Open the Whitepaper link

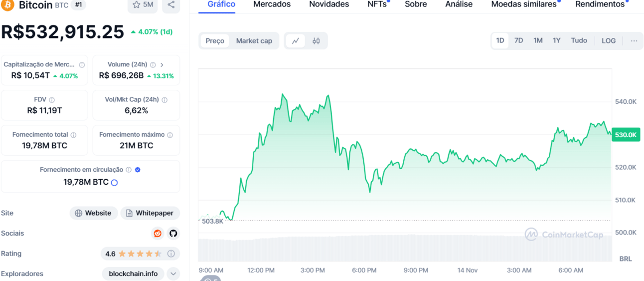click(150, 213)
